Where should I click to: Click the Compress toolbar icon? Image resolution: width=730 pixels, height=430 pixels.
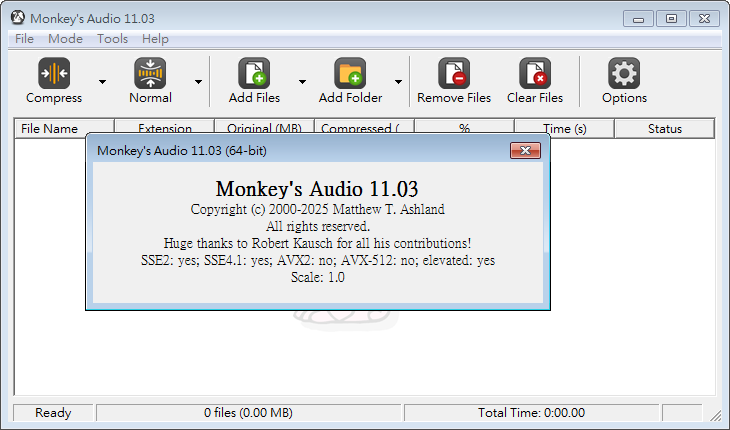pos(54,74)
